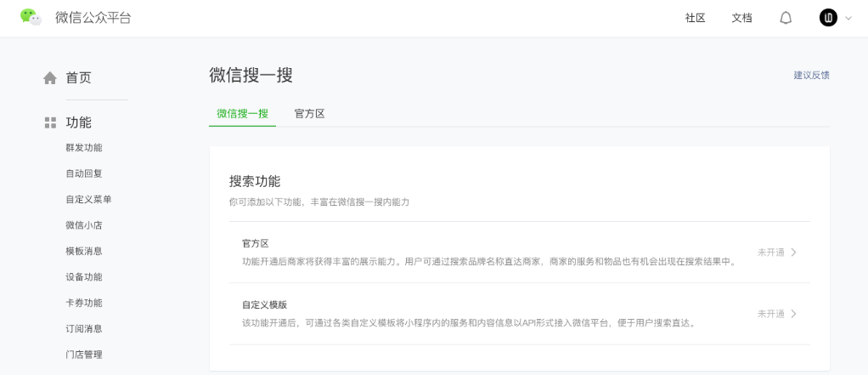Click the grid icon beside 功能
This screenshot has width=868, height=375.
click(50, 122)
